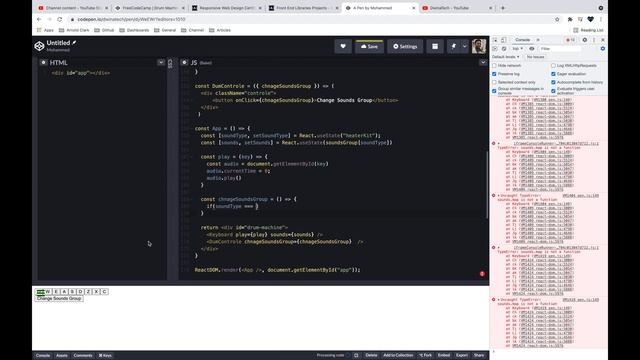Screen dimensions: 640x360
Task: Toggle Group similar messages checkbox
Action: point(494,91)
